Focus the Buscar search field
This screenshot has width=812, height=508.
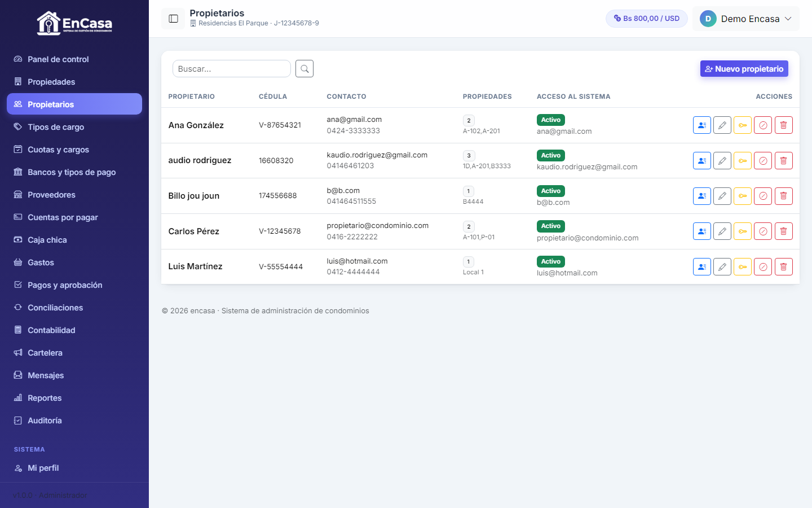click(232, 69)
